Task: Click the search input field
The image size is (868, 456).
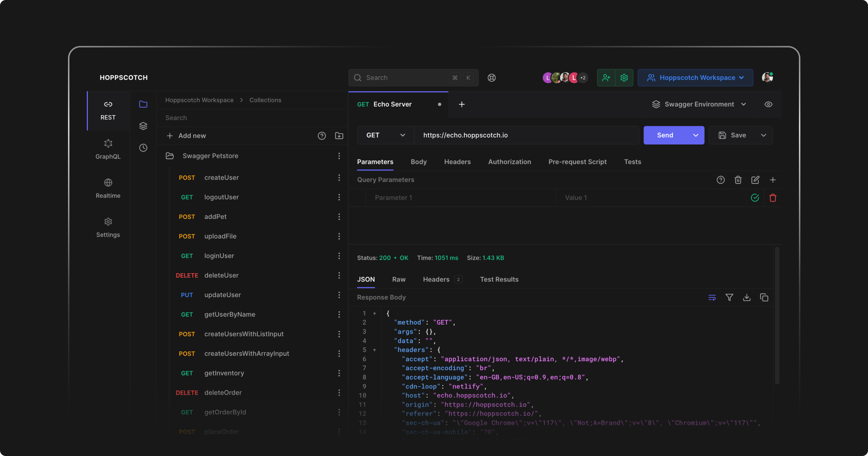Action: pos(413,77)
